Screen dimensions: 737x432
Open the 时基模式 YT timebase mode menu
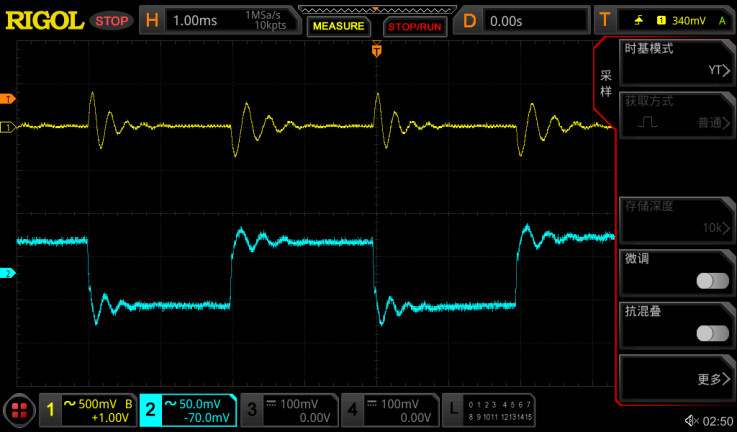(677, 62)
